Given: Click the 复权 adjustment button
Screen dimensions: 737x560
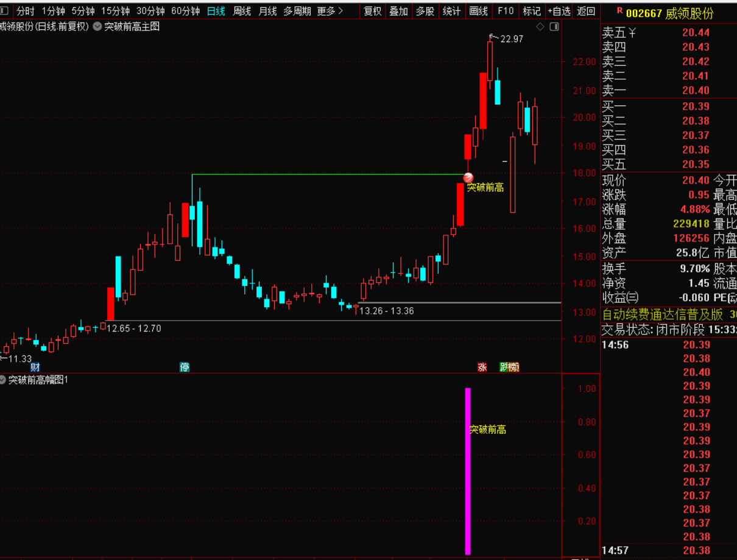Looking at the screenshot, I should 372,11.
